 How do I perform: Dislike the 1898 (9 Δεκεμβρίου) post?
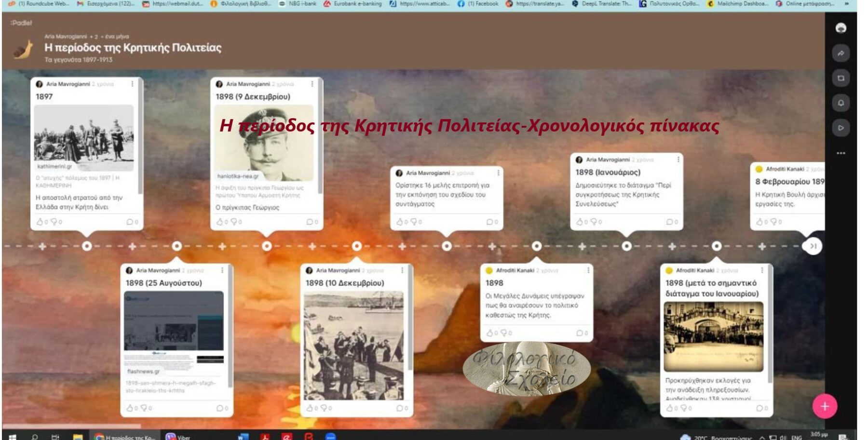234,222
